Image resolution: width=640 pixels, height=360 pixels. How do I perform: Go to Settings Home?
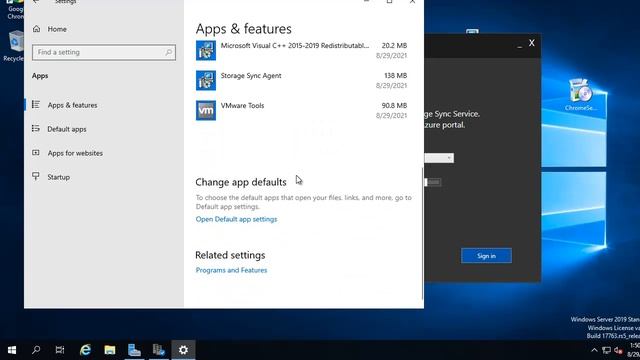[x=57, y=29]
